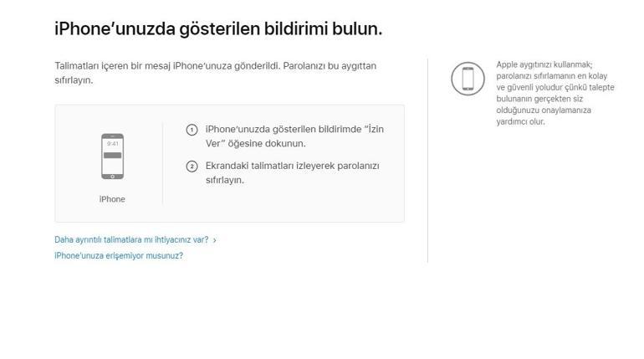The image size is (644, 359).
Task: Click the iPhone device illustration
Action: (x=112, y=156)
